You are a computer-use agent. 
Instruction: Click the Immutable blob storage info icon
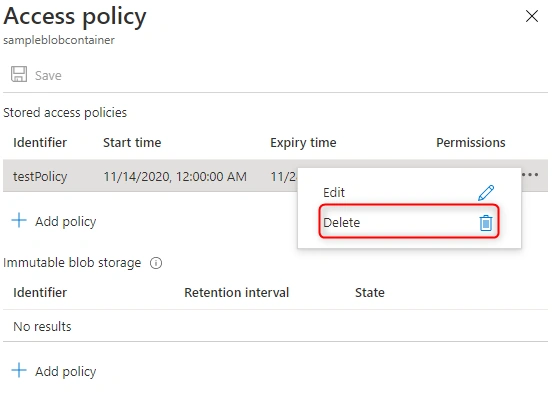point(156,263)
